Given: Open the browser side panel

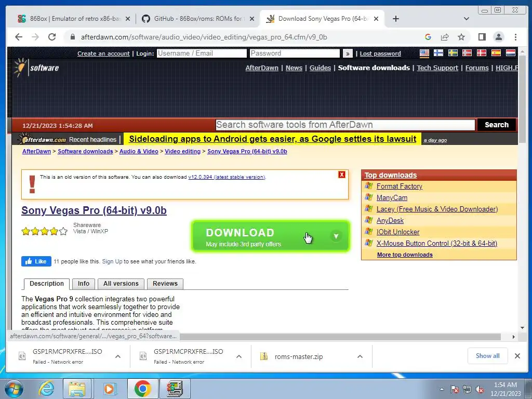Looking at the screenshot, I should coord(482,37).
